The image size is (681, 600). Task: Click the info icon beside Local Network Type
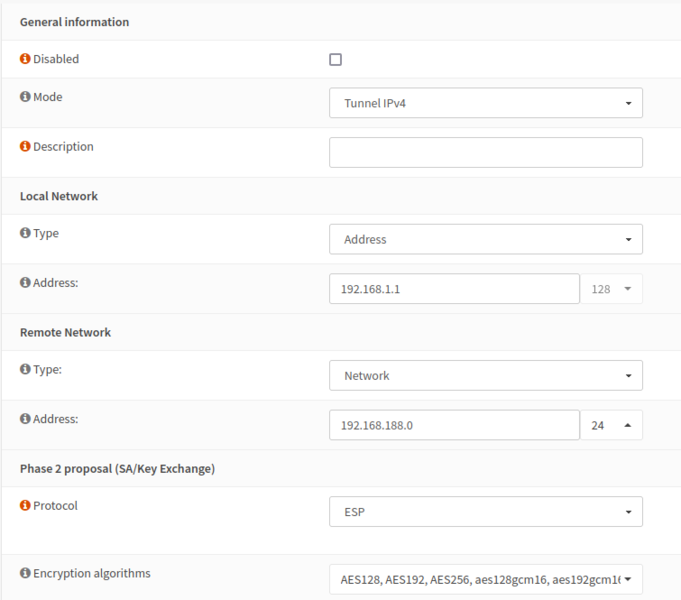click(25, 233)
